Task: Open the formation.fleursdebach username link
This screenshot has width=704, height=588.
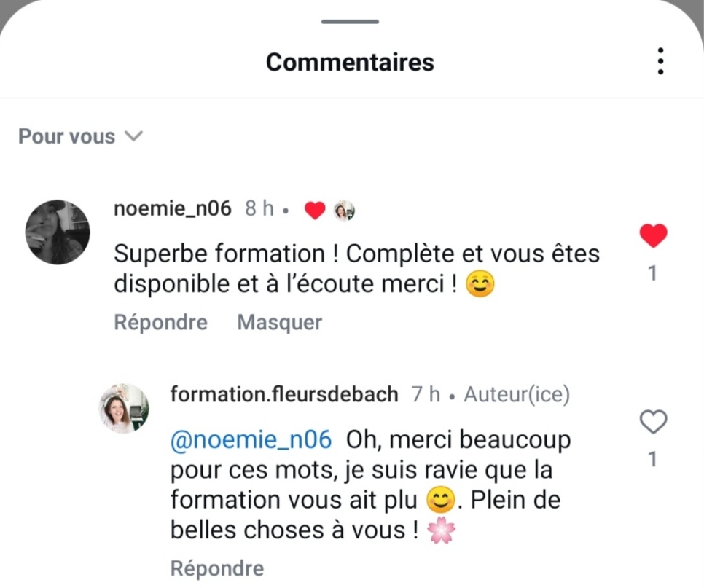Action: click(x=284, y=394)
